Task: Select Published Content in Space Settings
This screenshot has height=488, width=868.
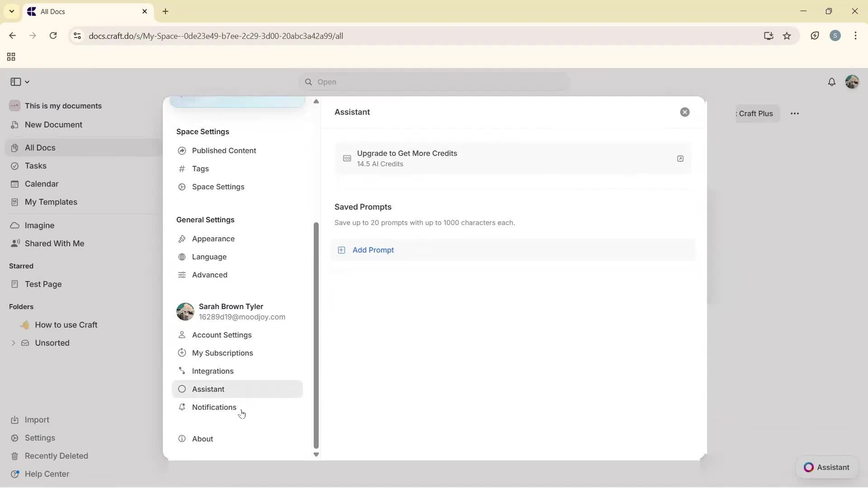Action: tap(223, 150)
